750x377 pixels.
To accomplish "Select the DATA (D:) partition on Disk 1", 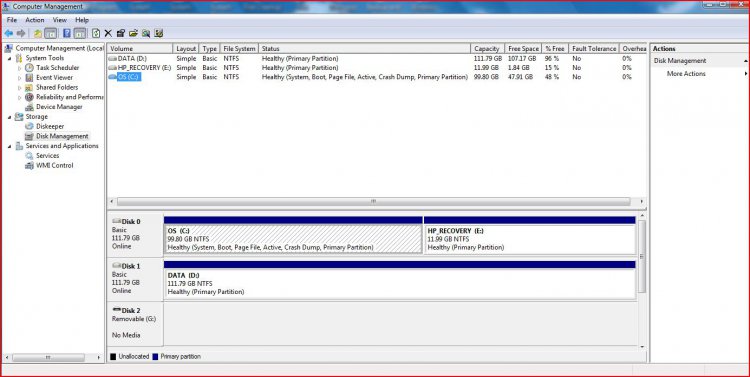I will click(x=399, y=284).
